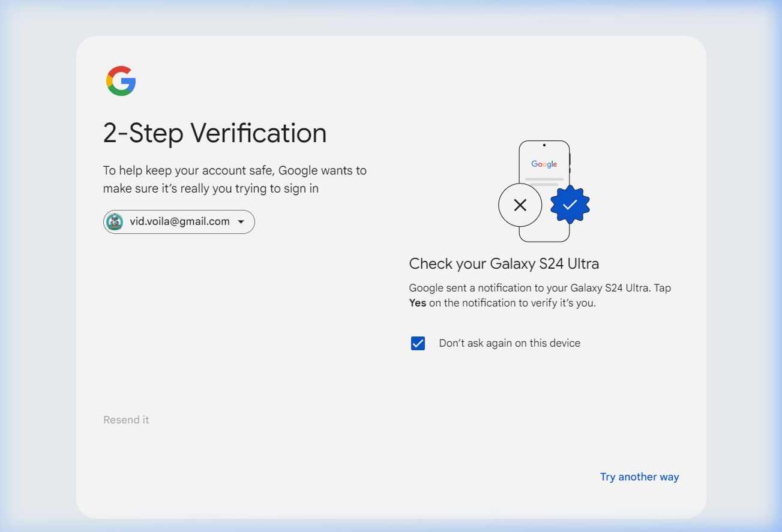Click the Google G logo

coord(121,81)
